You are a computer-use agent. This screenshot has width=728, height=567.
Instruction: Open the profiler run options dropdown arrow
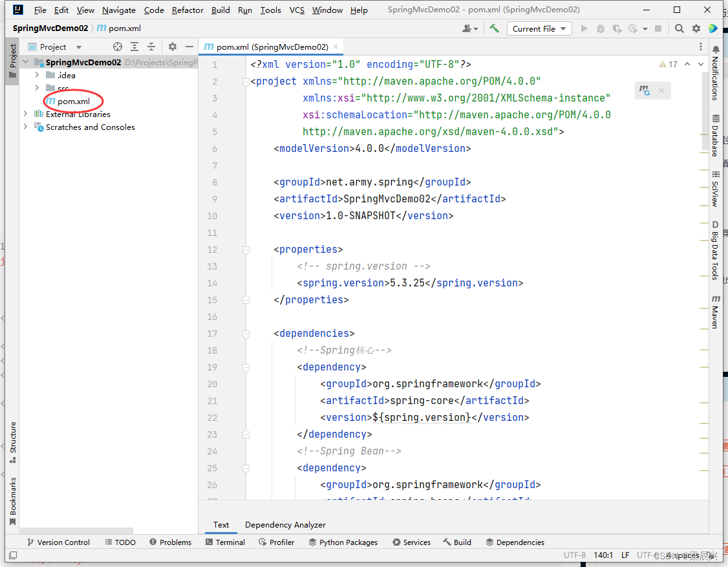pos(645,29)
